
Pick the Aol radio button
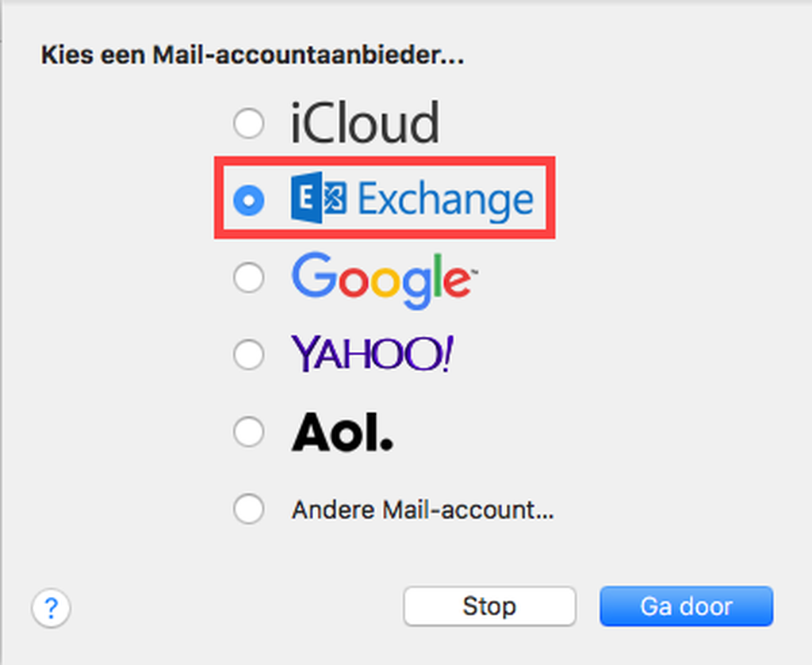pos(249,432)
